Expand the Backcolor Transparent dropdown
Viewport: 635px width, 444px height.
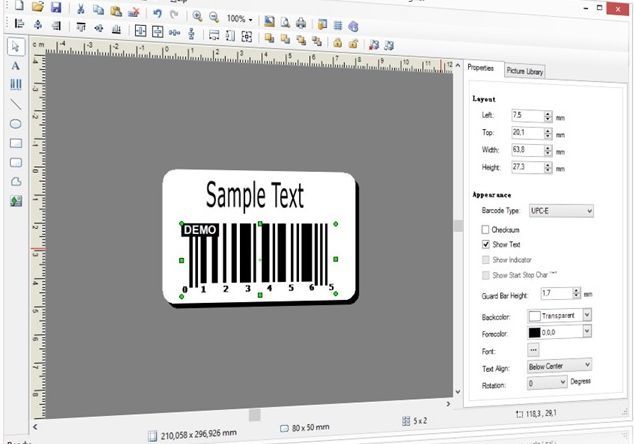[587, 315]
